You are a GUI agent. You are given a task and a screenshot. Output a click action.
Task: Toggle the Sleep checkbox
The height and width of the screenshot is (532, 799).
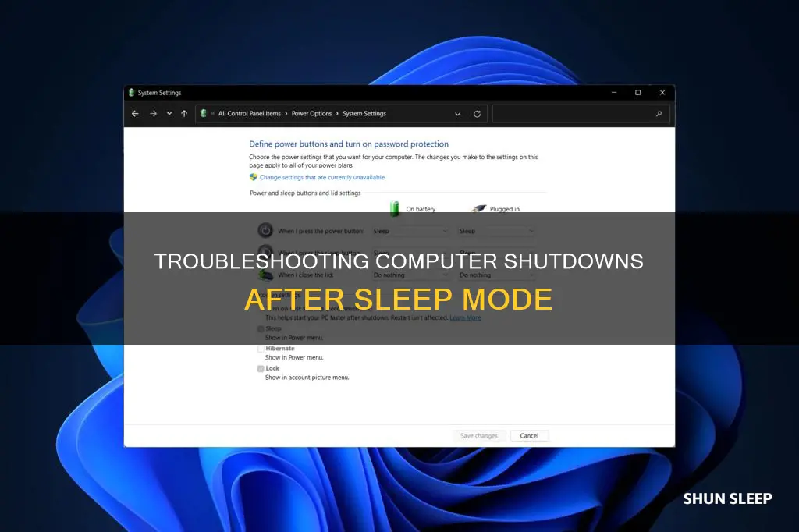[261, 329]
